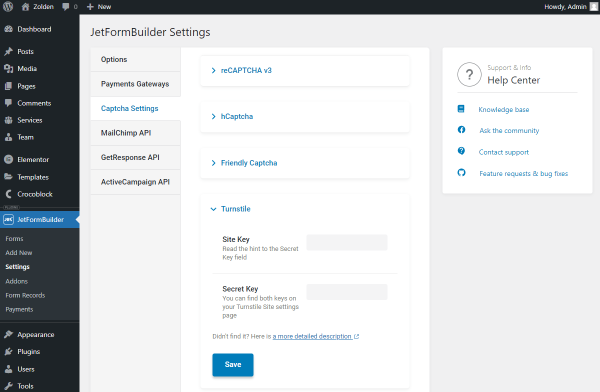Expand the reCAPTCHA v3 section
600x392 pixels.
(x=305, y=70)
